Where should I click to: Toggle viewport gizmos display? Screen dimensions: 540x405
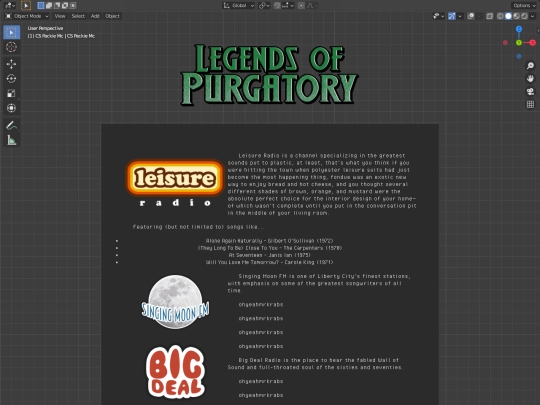point(452,16)
